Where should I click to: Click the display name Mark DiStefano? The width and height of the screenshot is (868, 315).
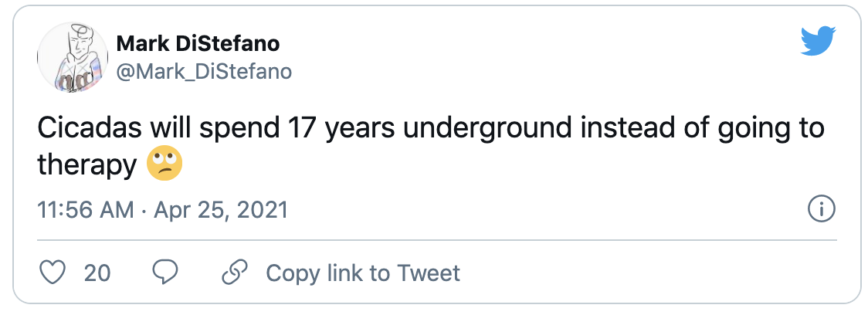pyautogui.click(x=198, y=44)
